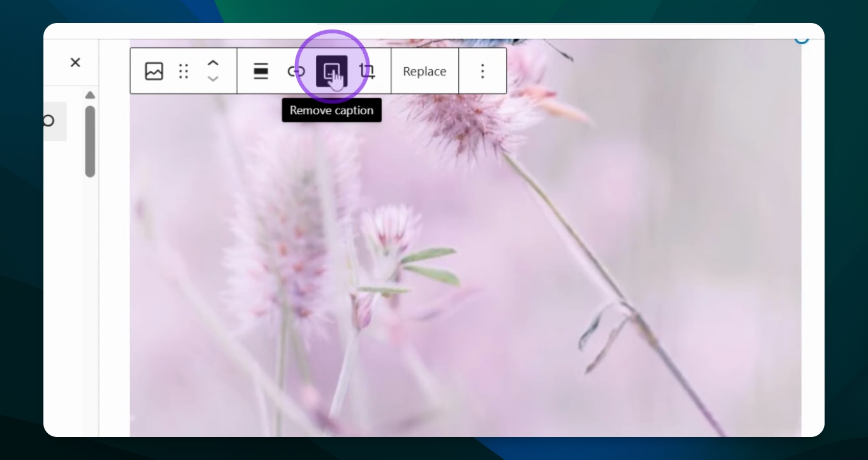Move the image block up
868x460 pixels.
pyautogui.click(x=213, y=63)
